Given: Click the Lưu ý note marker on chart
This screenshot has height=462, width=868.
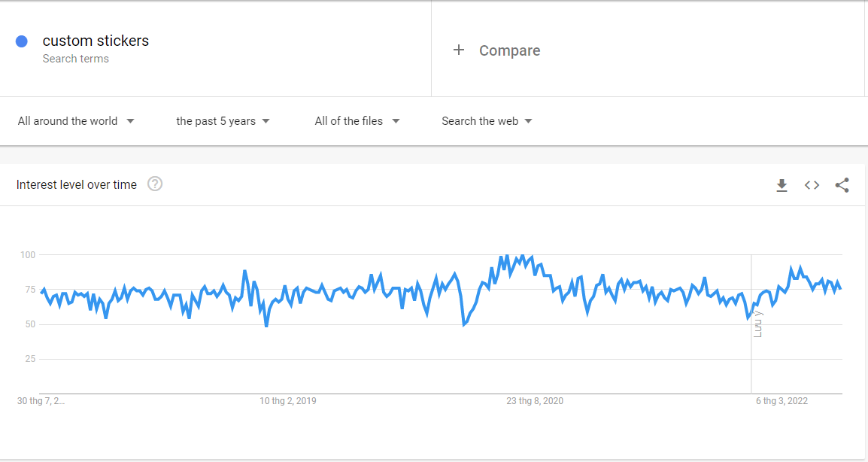Looking at the screenshot, I should click(757, 324).
